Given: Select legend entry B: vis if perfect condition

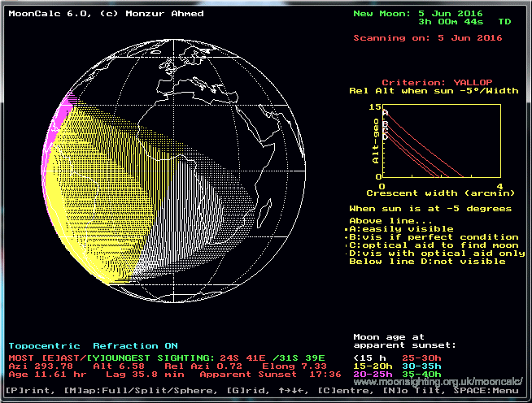Looking at the screenshot, I should click(428, 237).
